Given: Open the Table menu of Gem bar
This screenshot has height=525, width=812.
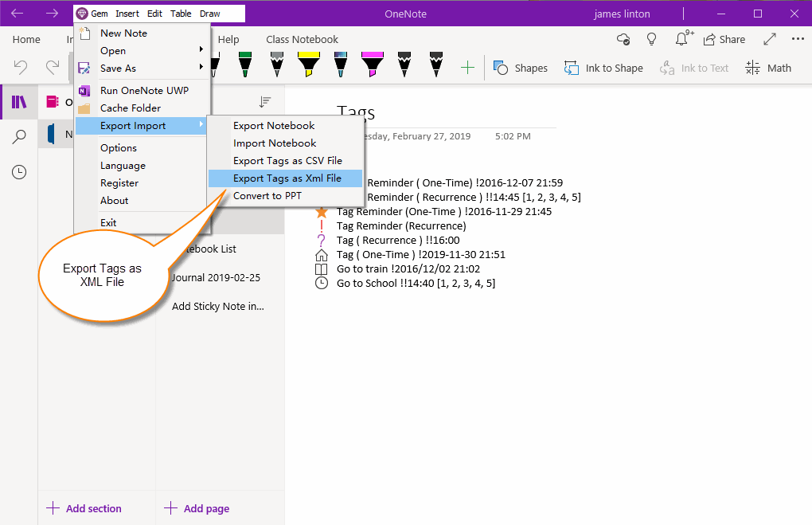Looking at the screenshot, I should [x=181, y=14].
